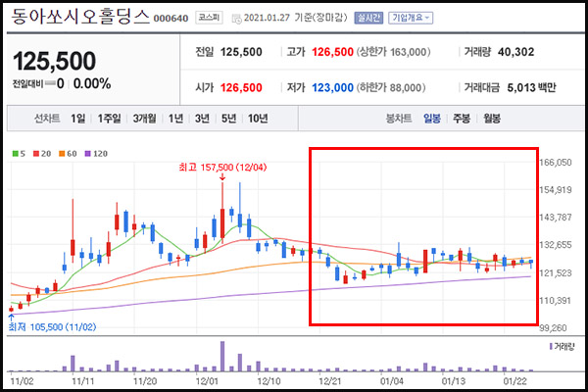Click the 거래대금 value 5,013 백만
The width and height of the screenshot is (588, 392).
click(531, 88)
